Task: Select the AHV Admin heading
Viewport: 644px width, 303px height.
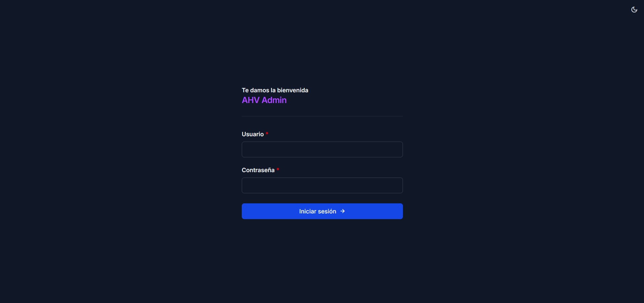Action: [264, 100]
